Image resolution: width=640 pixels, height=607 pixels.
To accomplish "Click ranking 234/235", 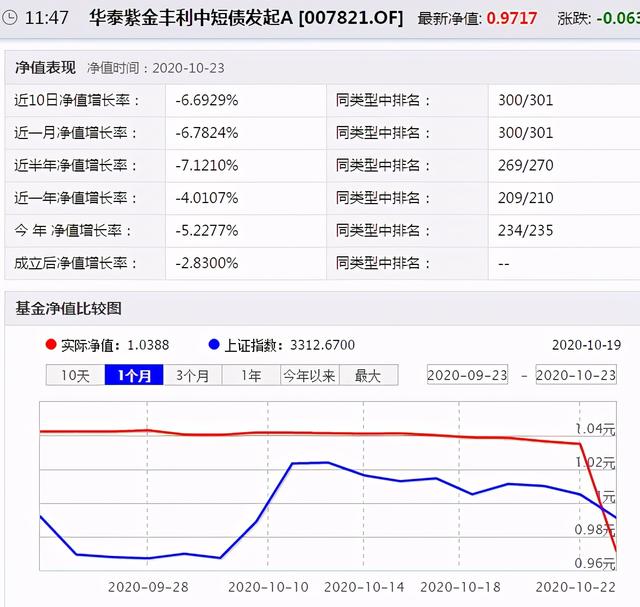I will pos(525,231).
